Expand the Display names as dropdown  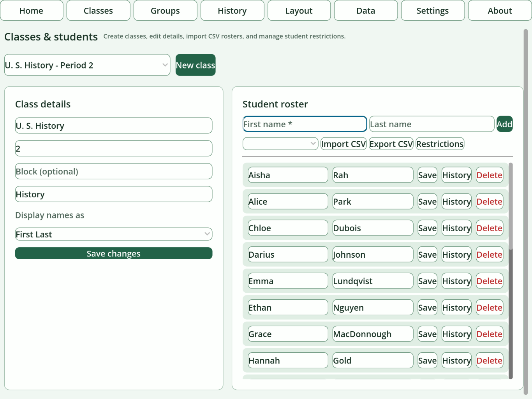(x=114, y=234)
